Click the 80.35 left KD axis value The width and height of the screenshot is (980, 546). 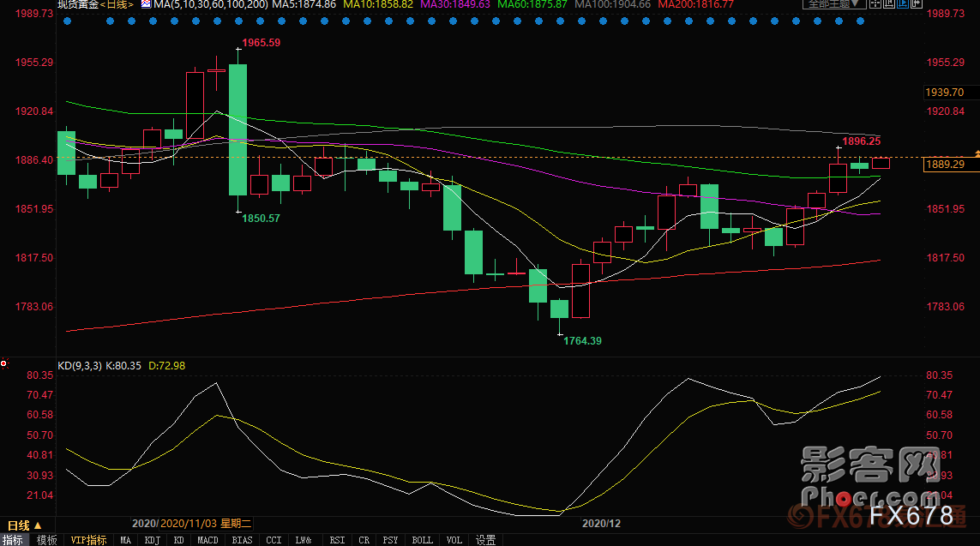pyautogui.click(x=40, y=375)
